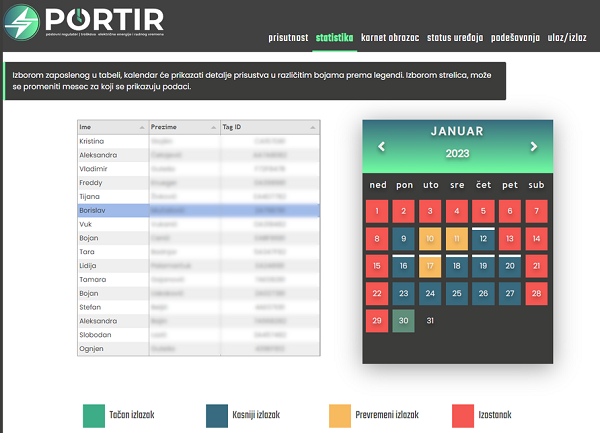Sort the table by Tag ID column
This screenshot has width=600, height=433.
coord(269,128)
